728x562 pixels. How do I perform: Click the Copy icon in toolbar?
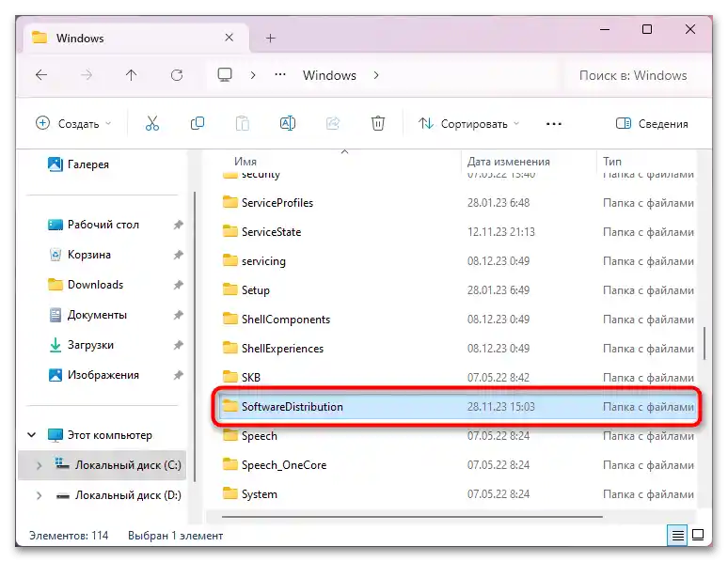point(198,123)
